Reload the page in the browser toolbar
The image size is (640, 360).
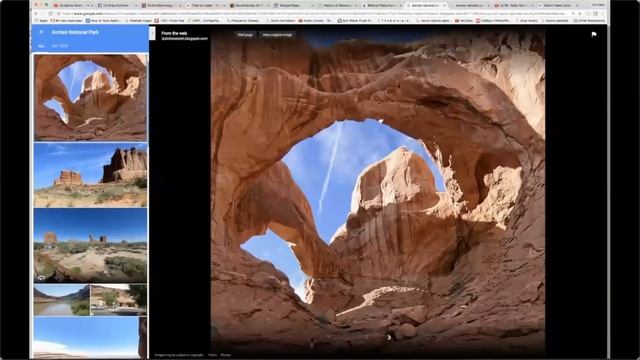coord(51,13)
